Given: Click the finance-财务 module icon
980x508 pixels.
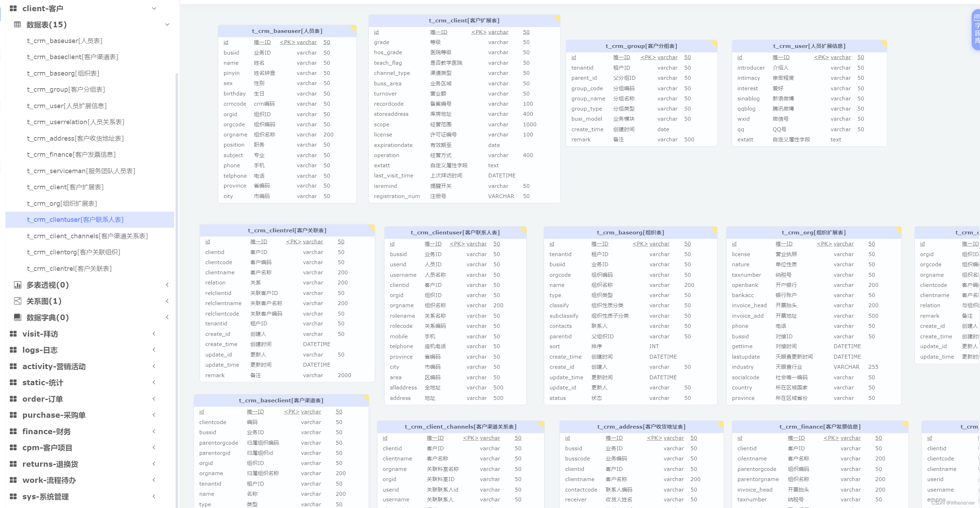Looking at the screenshot, I should pos(13,431).
